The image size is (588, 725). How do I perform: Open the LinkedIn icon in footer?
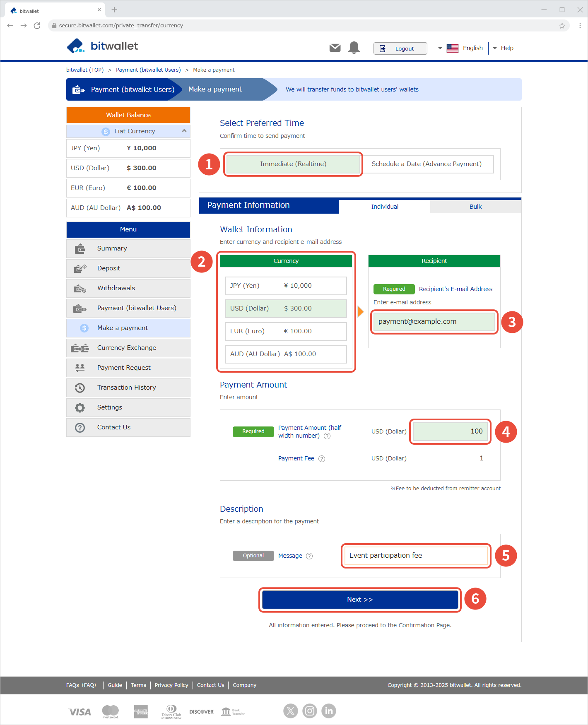pyautogui.click(x=329, y=711)
